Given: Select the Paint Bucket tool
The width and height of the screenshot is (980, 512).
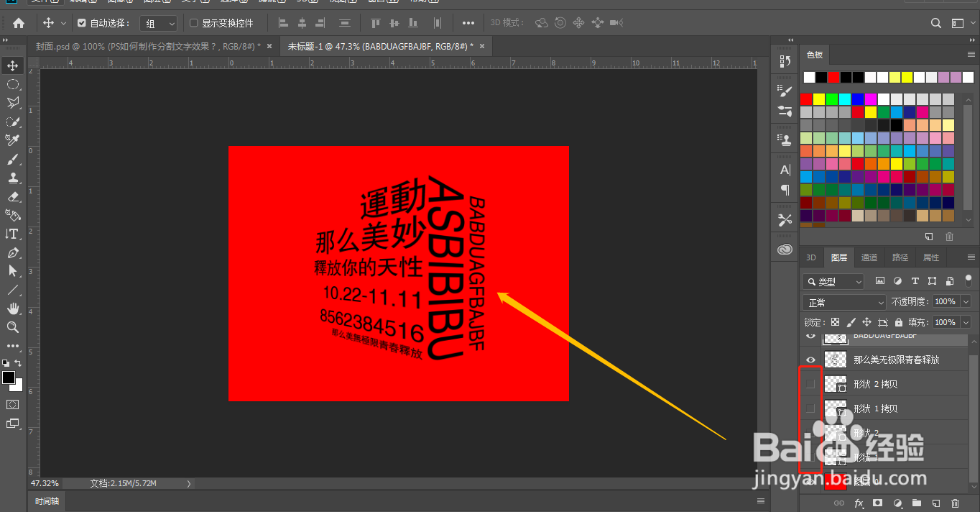Looking at the screenshot, I should [12, 215].
